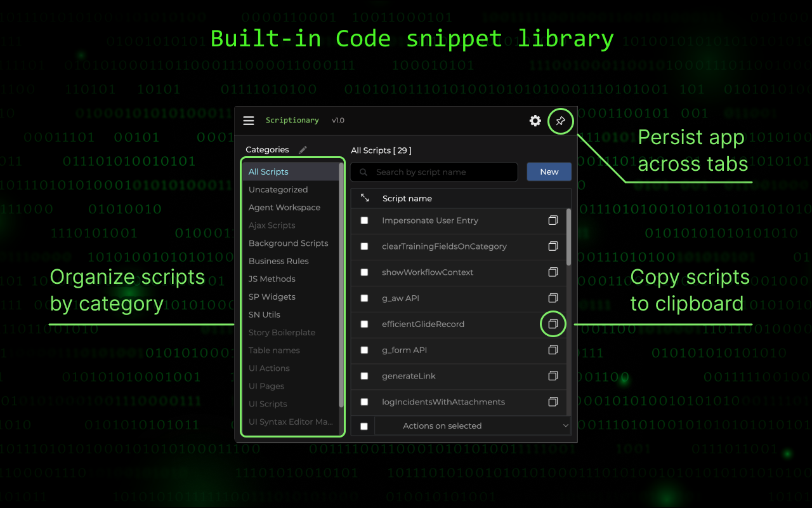Focus the Search by script name field
The image size is (812, 508).
point(434,172)
